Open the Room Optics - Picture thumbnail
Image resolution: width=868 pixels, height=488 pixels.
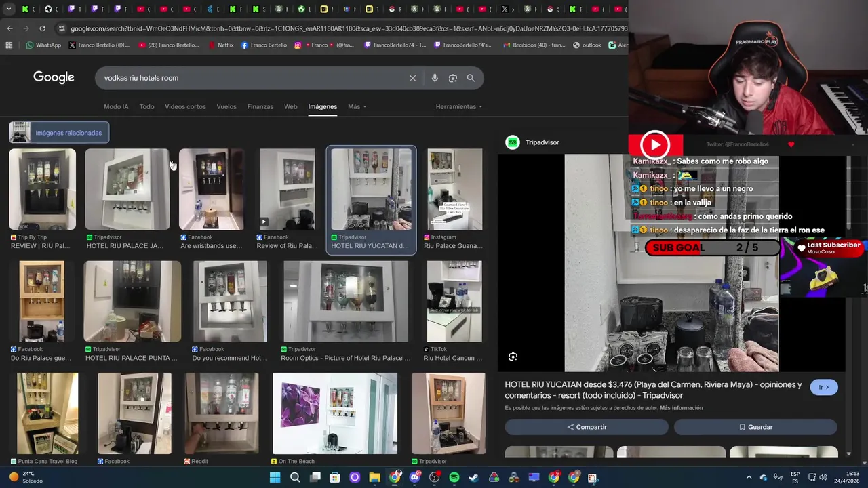coord(346,302)
